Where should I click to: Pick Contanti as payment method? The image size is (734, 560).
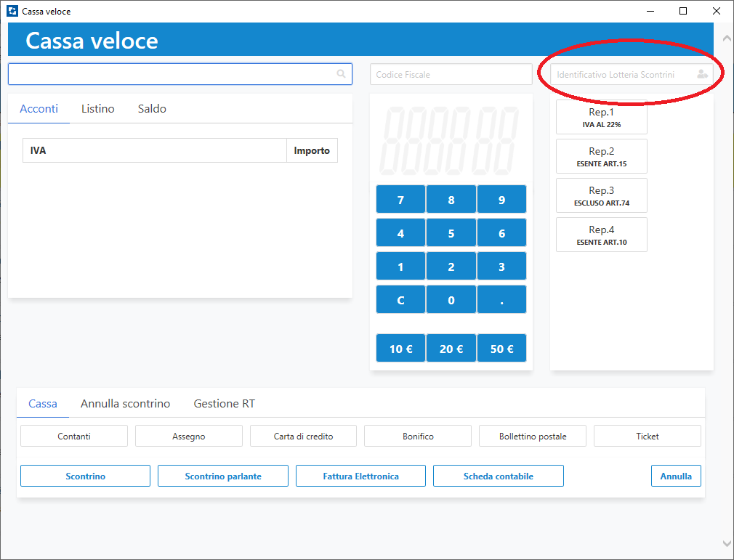74,437
